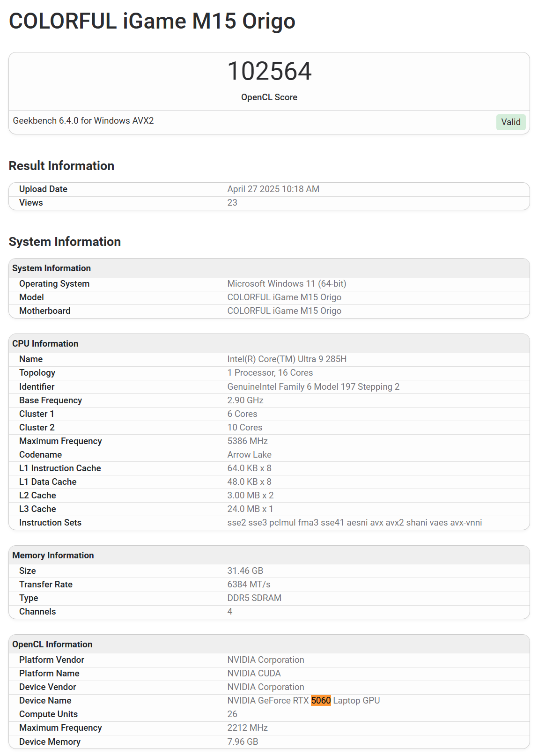Click the Instruction Sets value text
This screenshot has width=538, height=756.
pos(354,522)
